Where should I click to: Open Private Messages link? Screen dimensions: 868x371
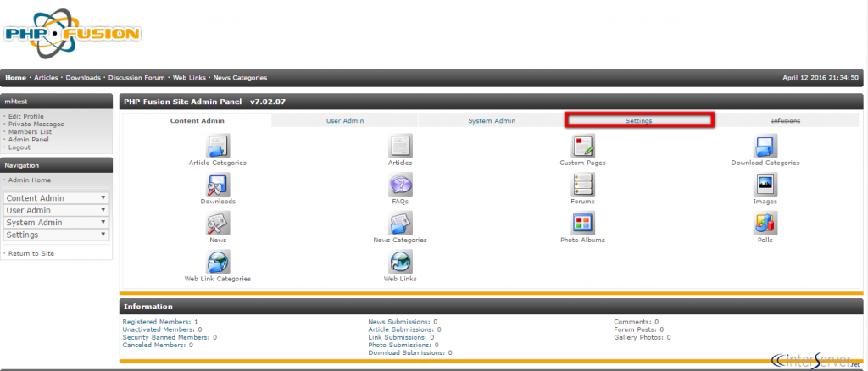(x=36, y=124)
